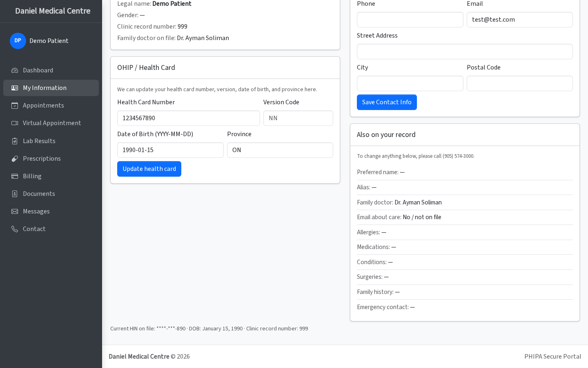Click the DP avatar circle
This screenshot has height=368, width=588.
click(x=18, y=41)
